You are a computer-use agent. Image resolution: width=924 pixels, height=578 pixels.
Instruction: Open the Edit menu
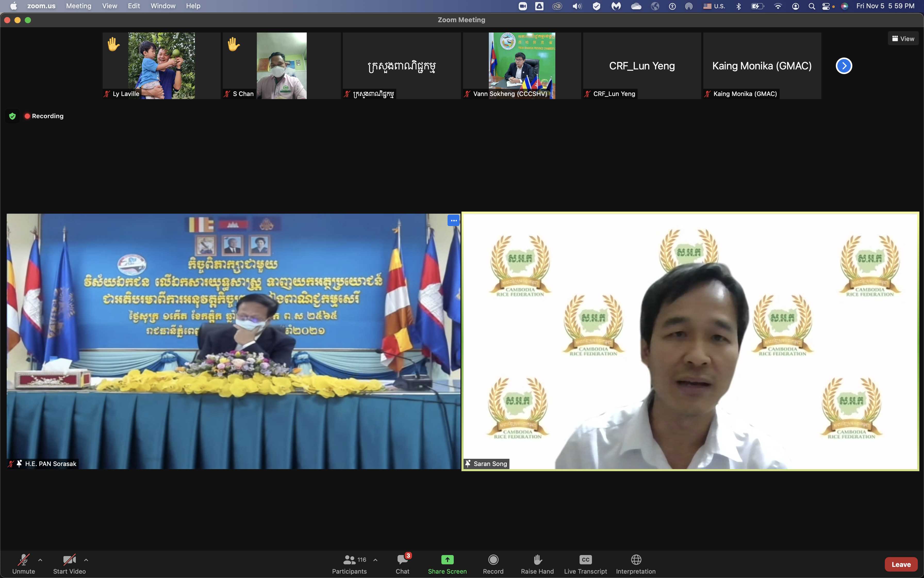134,6
